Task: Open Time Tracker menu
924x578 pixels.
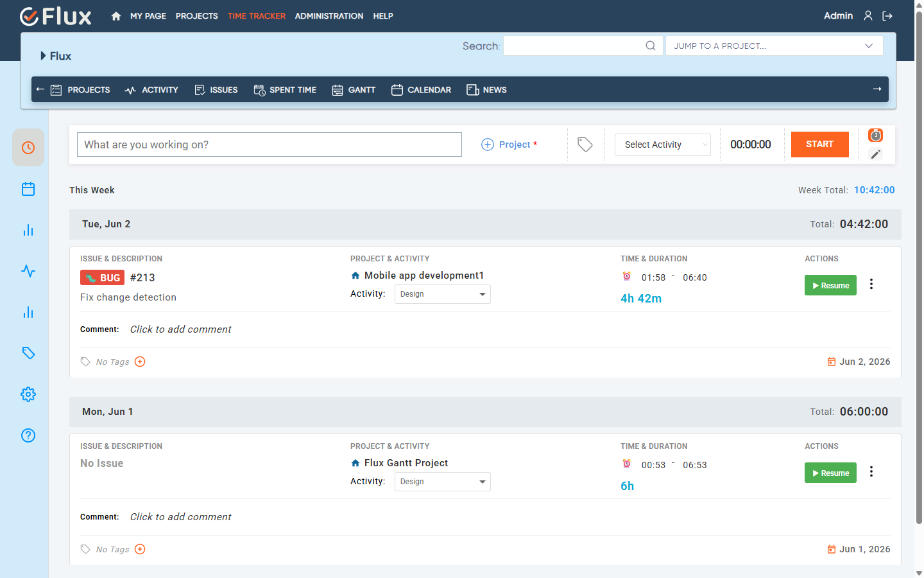Action: click(x=257, y=16)
